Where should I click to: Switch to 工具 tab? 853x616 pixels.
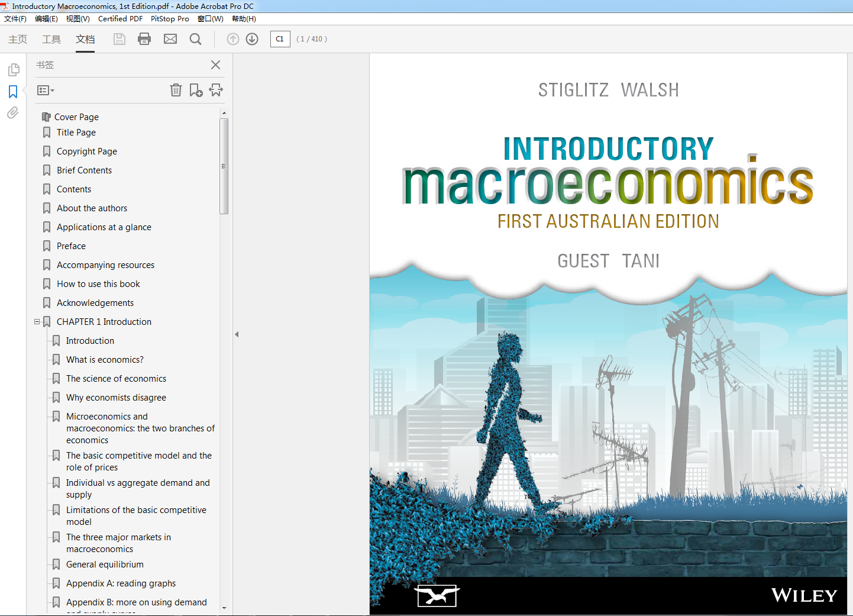(x=51, y=39)
